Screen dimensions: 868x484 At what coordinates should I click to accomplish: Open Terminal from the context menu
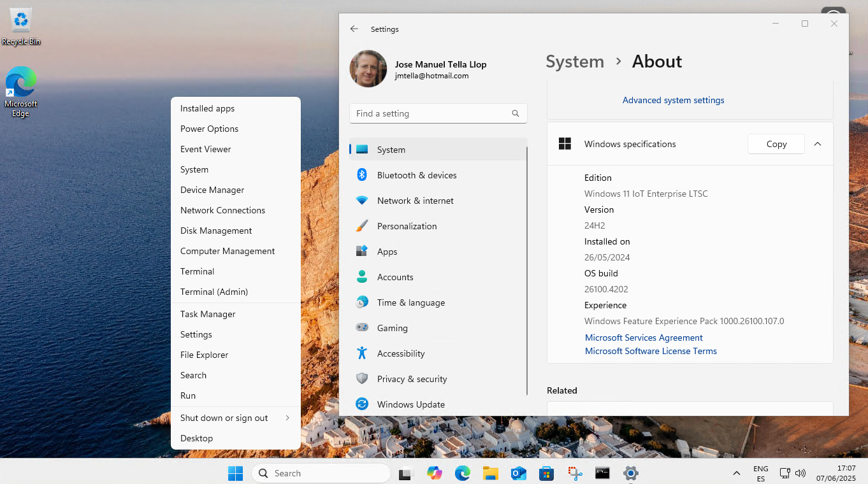[235, 271]
